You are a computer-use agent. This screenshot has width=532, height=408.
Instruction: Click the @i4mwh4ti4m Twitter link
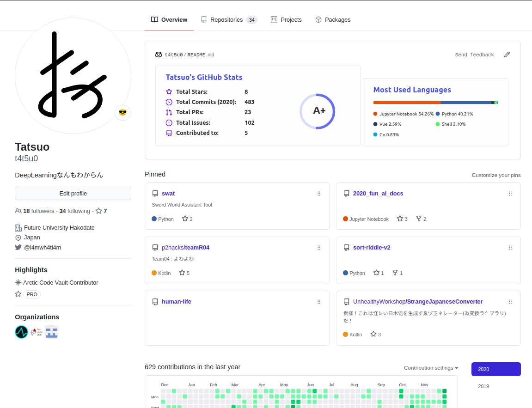pyautogui.click(x=43, y=247)
